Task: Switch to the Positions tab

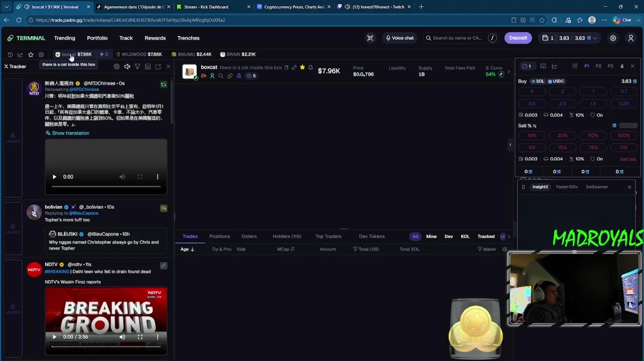Action: pos(219,236)
